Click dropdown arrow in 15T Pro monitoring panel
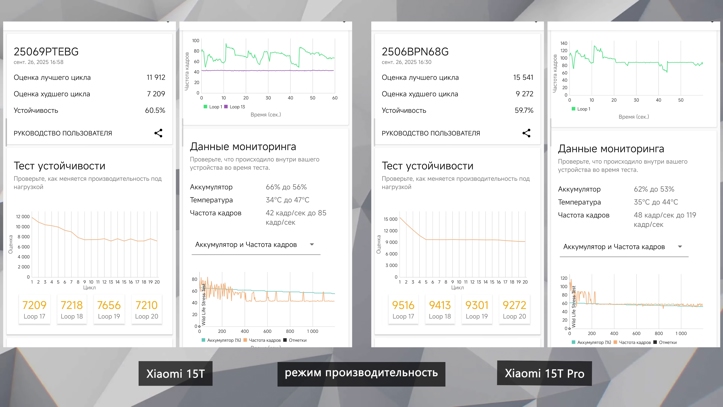Image resolution: width=723 pixels, height=407 pixels. [x=680, y=247]
